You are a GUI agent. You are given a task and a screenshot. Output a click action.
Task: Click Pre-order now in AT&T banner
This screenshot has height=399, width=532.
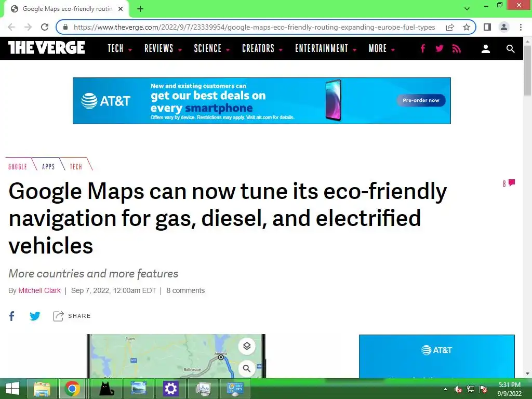[x=421, y=100]
